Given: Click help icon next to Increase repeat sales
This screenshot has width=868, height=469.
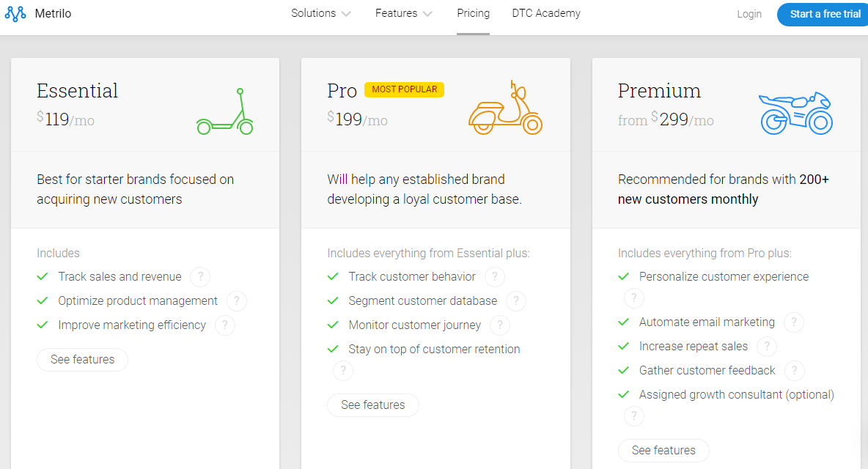Looking at the screenshot, I should 767,347.
